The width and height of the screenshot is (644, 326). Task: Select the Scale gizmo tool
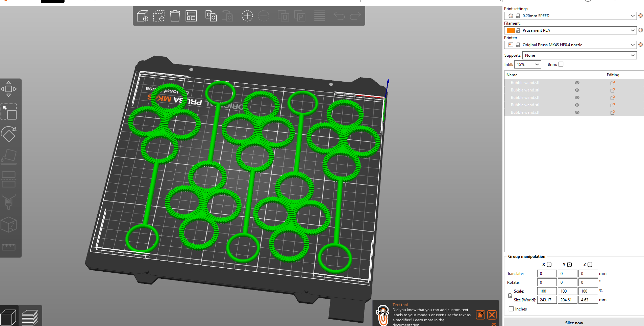pos(9,112)
